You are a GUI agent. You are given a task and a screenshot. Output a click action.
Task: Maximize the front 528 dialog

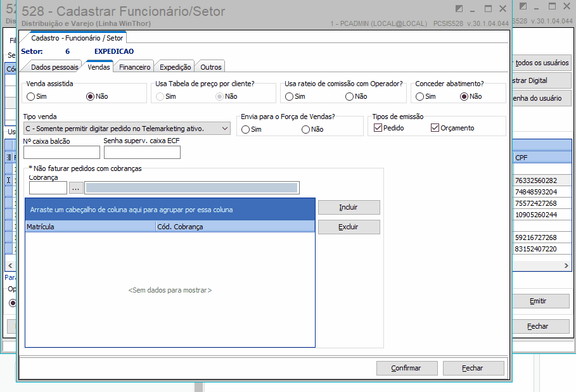click(x=488, y=8)
